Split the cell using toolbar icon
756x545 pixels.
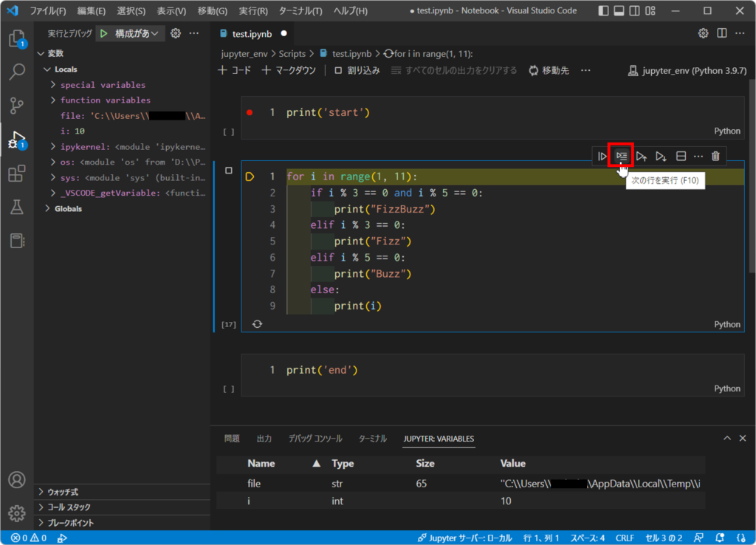point(681,157)
